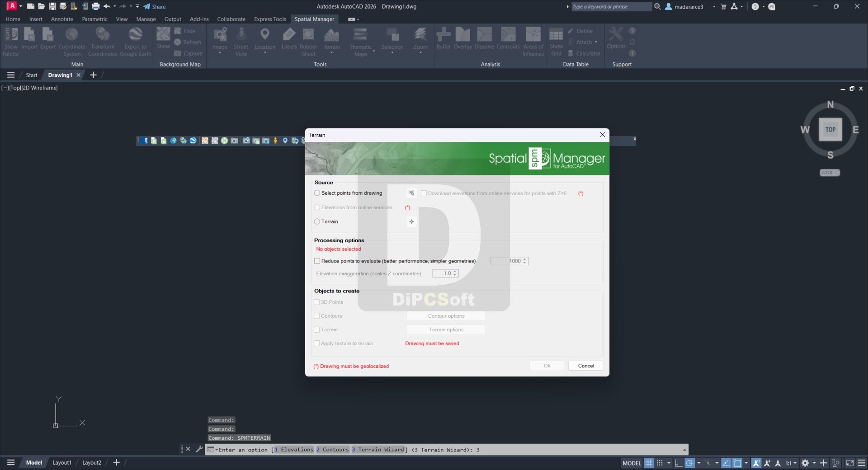The image size is (868, 470).
Task: Expand Thematic Maps dropdown
Action: 374,51
